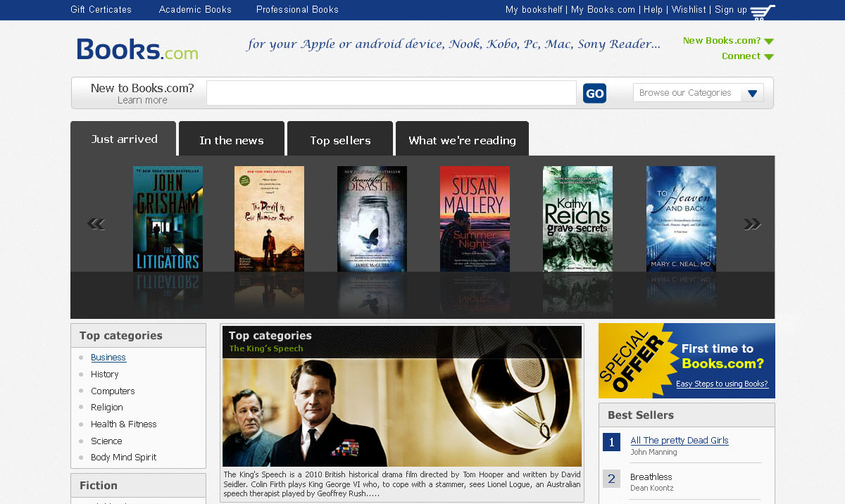Open the History category
The image size is (845, 504).
[x=104, y=374]
